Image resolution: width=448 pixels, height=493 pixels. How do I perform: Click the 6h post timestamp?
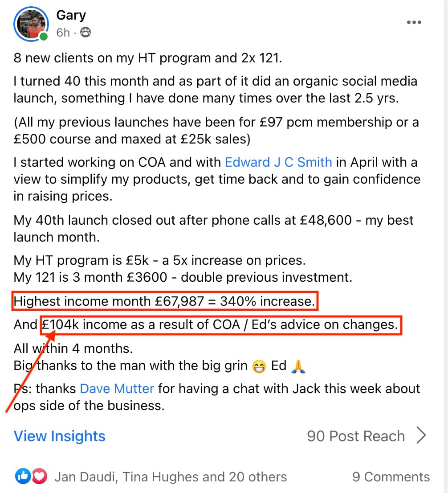point(63,33)
